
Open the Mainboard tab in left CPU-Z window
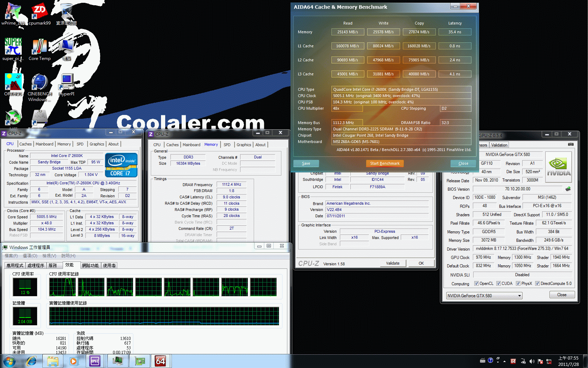[x=44, y=144]
